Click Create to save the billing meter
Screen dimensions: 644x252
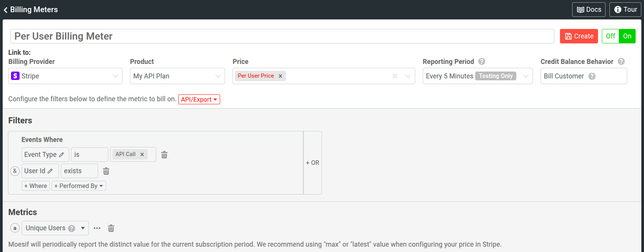[579, 36]
